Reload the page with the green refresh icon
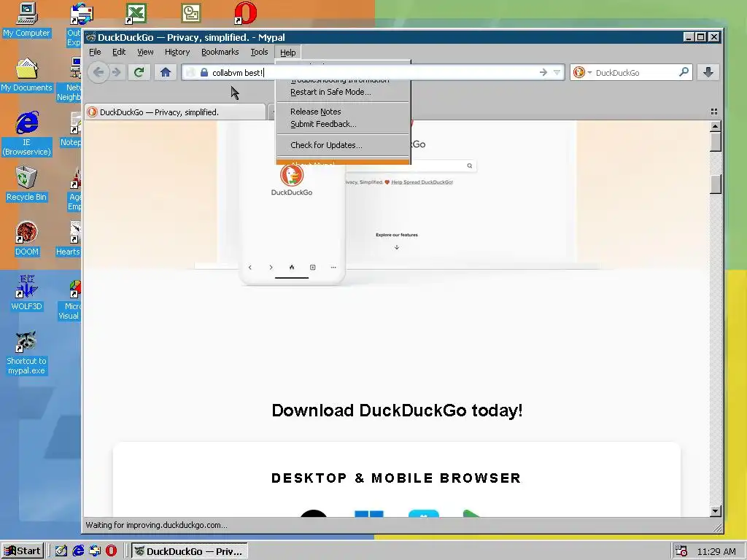The image size is (747, 560). 139,72
